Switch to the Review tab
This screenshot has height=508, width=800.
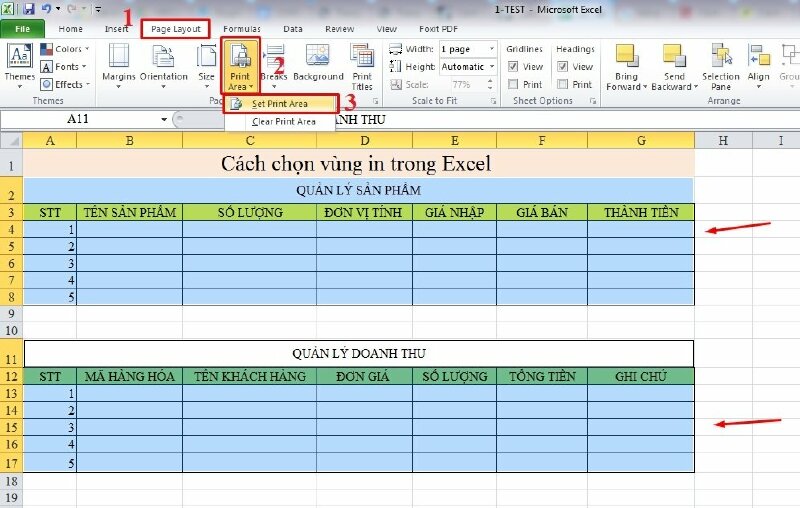pyautogui.click(x=340, y=29)
